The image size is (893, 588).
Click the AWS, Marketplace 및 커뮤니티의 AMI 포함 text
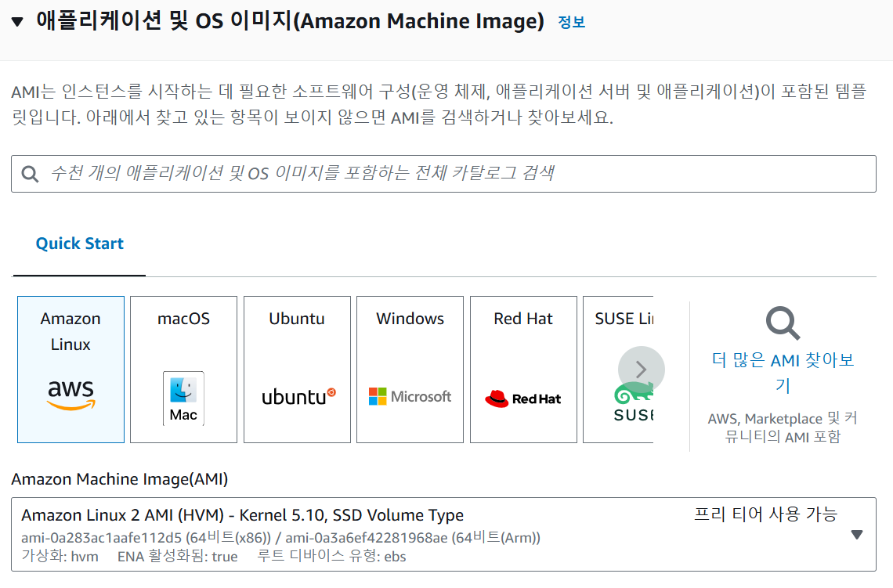point(783,427)
